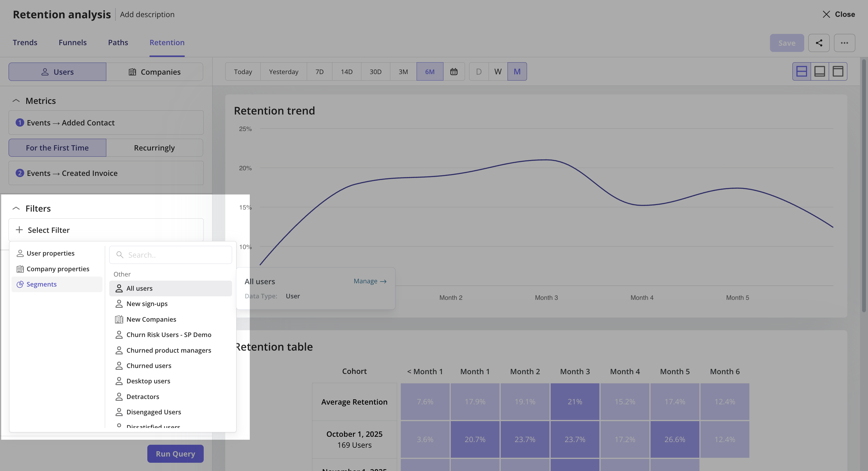
Task: Click Manage link in All users tooltip
Action: click(370, 281)
